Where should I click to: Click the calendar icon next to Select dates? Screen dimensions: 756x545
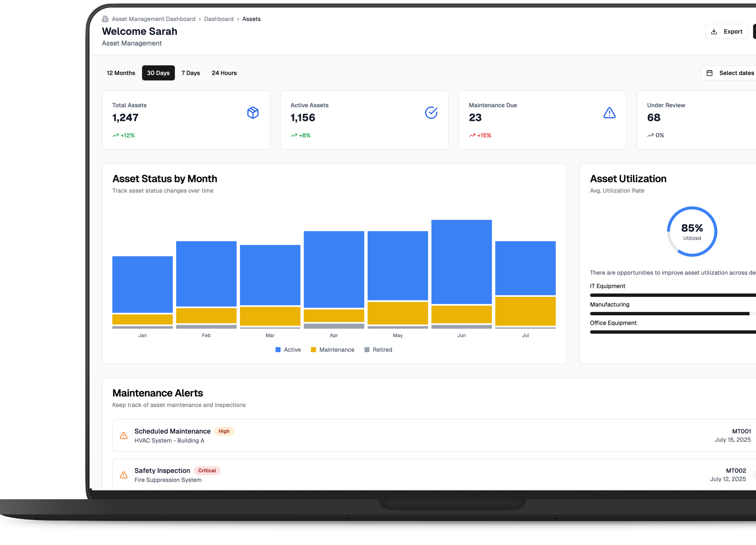(710, 73)
